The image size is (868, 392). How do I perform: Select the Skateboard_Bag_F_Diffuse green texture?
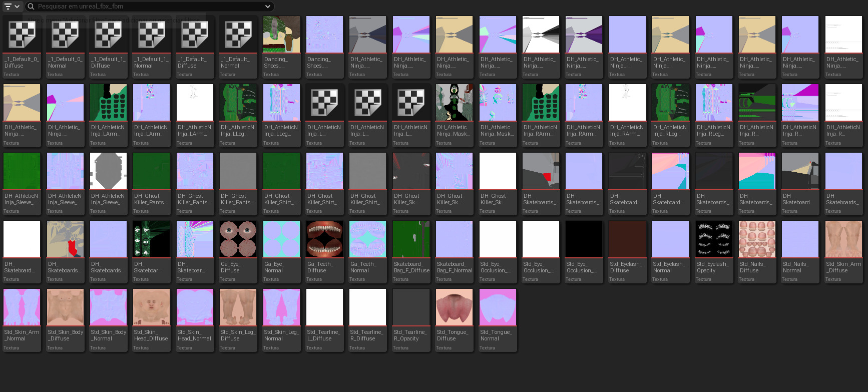click(411, 251)
